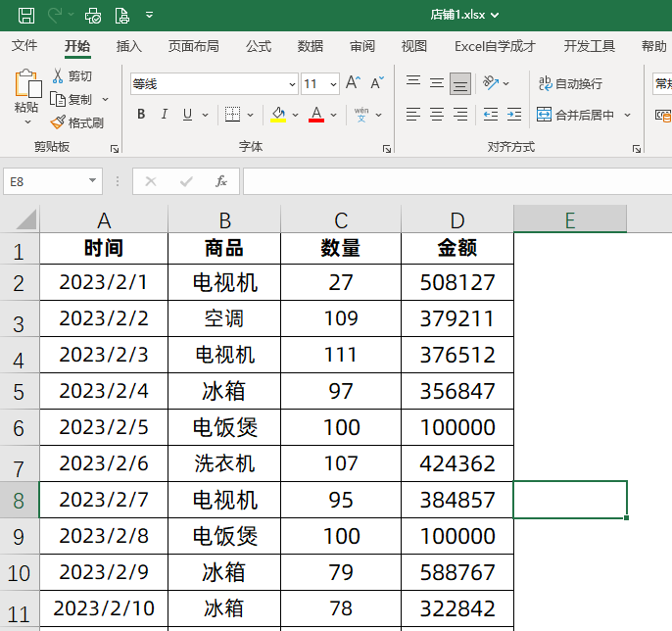The height and width of the screenshot is (631, 672).
Task: Switch to the 公式 (Formulas) tab
Action: (x=259, y=46)
